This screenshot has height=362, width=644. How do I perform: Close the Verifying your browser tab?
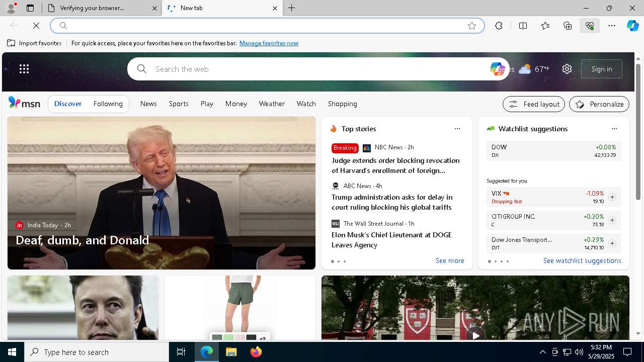pos(155,8)
